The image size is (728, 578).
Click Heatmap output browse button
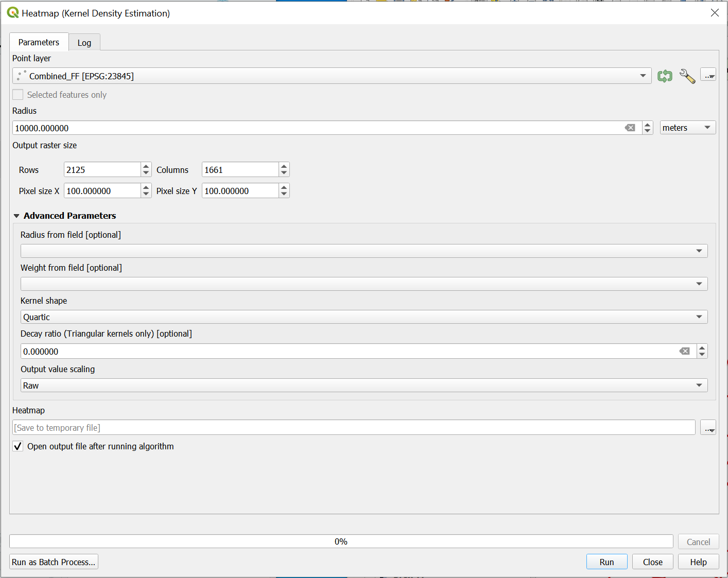pyautogui.click(x=708, y=428)
